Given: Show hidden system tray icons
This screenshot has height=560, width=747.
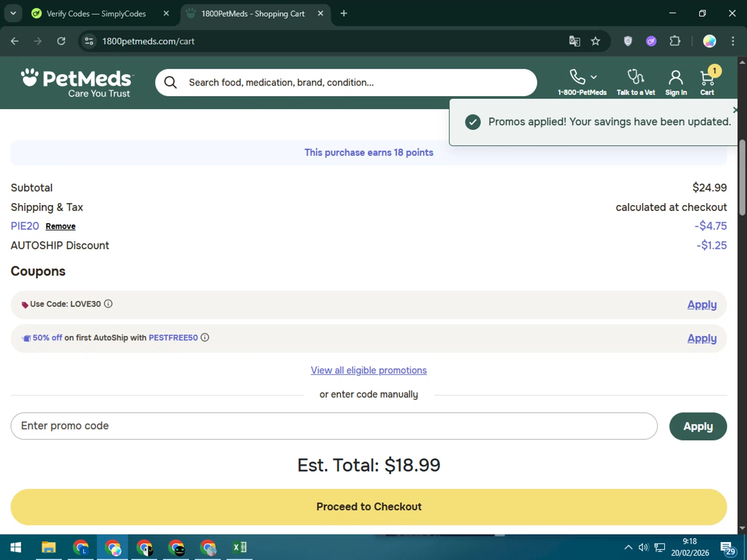Looking at the screenshot, I should (628, 548).
